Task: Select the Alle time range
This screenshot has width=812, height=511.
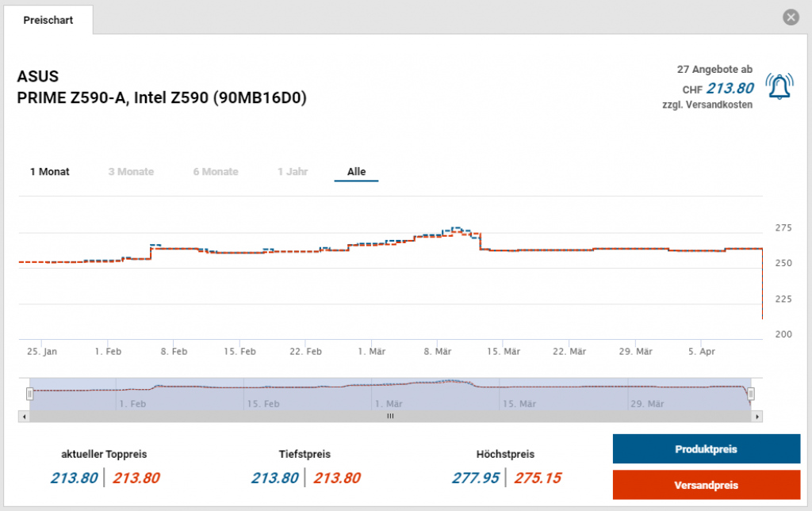Action: click(x=356, y=172)
